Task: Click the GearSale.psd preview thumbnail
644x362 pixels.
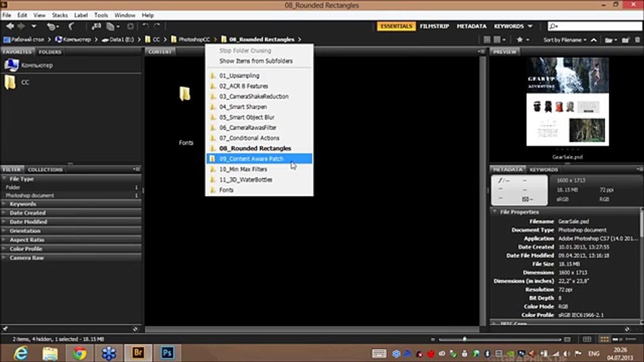Action: pos(568,102)
